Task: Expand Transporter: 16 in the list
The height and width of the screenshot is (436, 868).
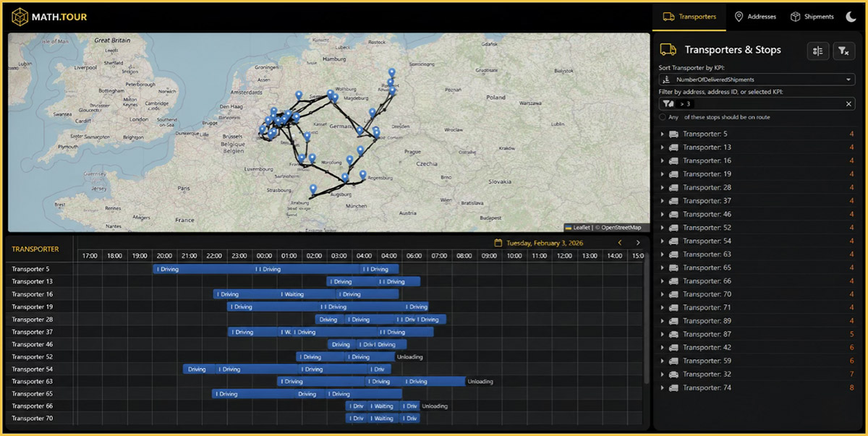Action: click(662, 161)
